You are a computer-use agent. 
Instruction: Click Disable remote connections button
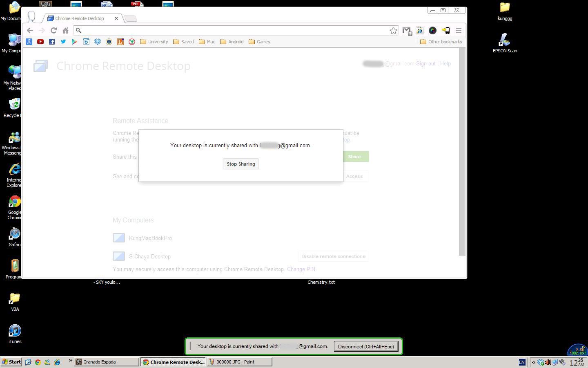tap(334, 256)
